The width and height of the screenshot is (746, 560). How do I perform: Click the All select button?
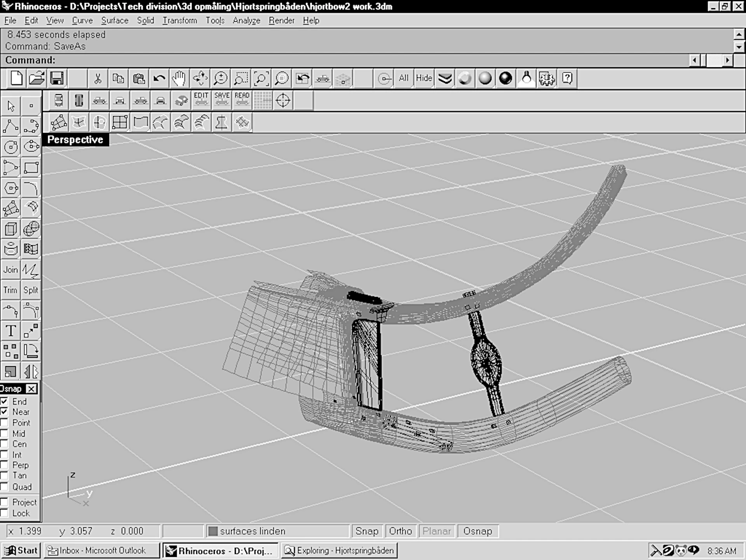coord(404,79)
